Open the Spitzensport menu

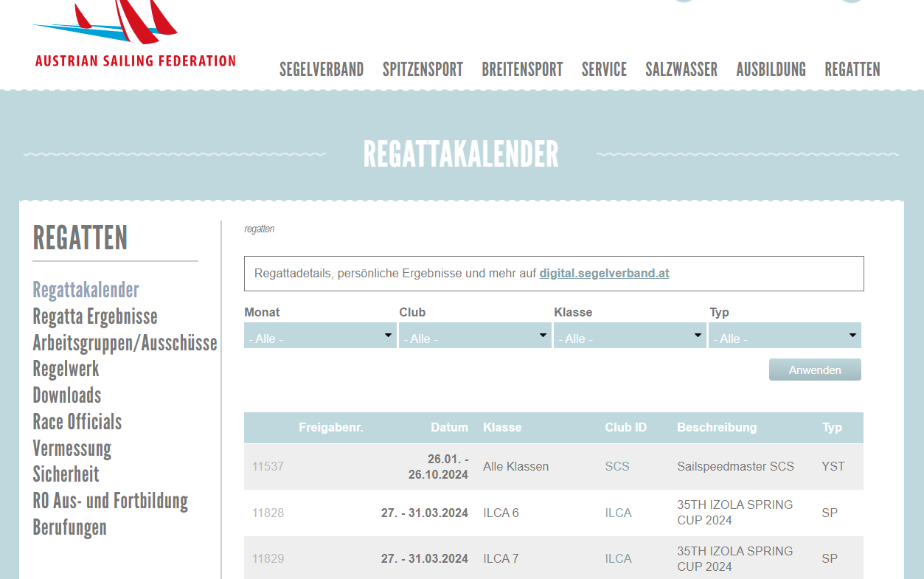click(423, 69)
